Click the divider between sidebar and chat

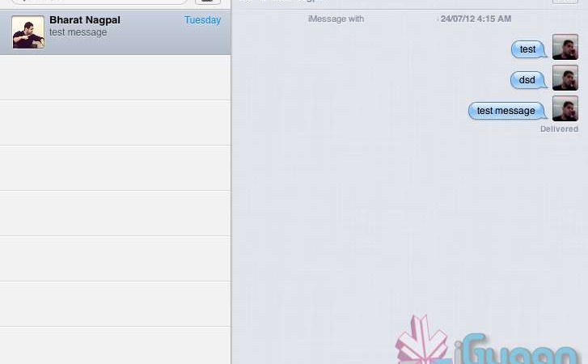(x=231, y=202)
